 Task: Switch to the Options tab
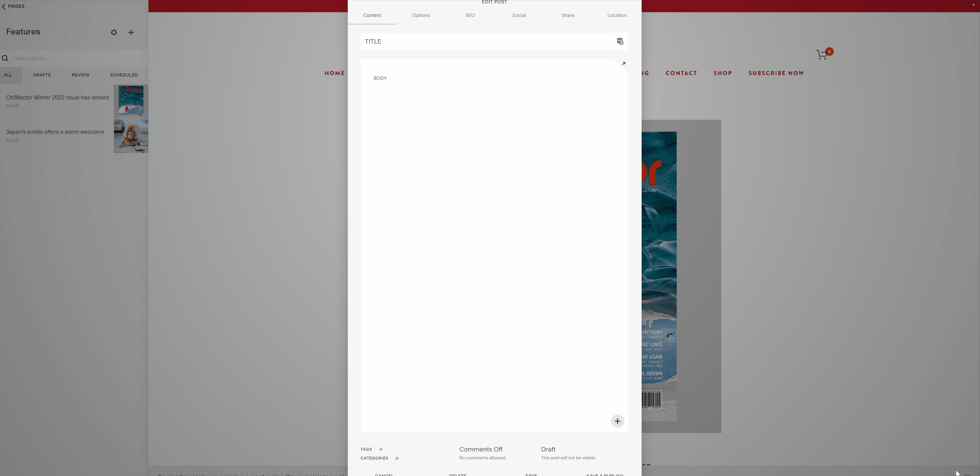tap(421, 15)
